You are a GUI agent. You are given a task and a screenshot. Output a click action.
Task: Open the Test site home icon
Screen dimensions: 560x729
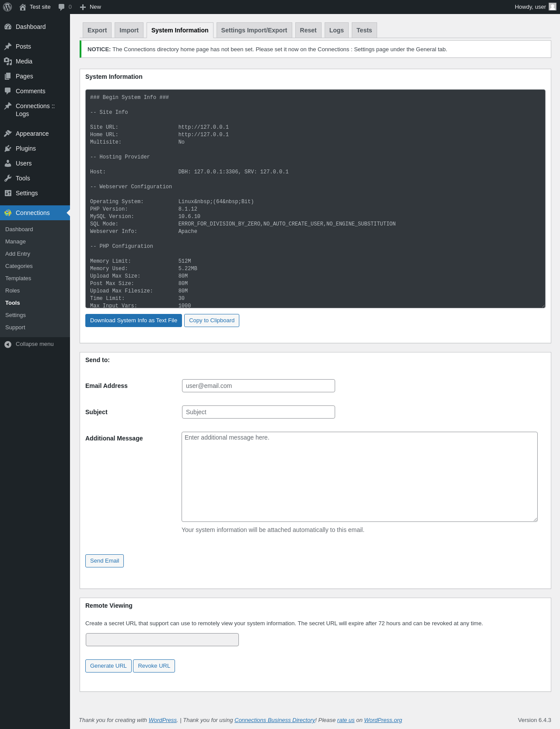coord(23,7)
